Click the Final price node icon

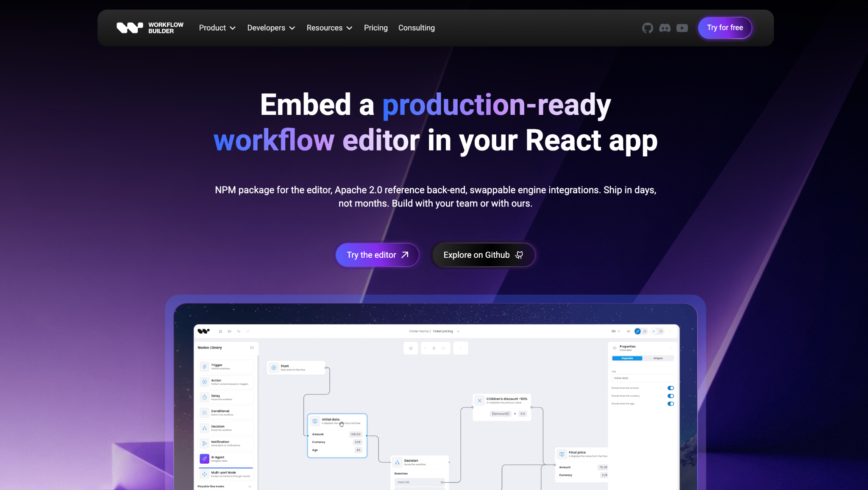562,454
